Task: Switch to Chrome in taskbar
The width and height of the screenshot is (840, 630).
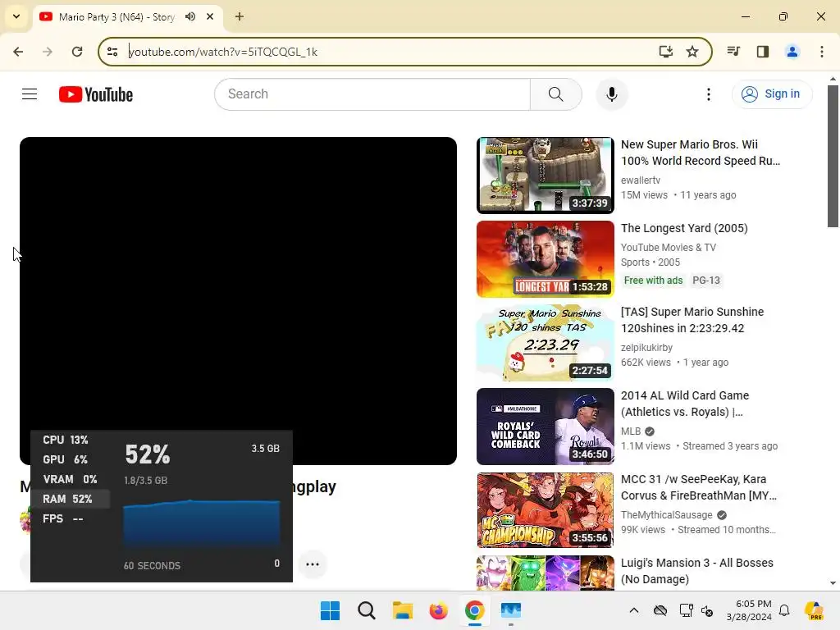Action: 475,610
